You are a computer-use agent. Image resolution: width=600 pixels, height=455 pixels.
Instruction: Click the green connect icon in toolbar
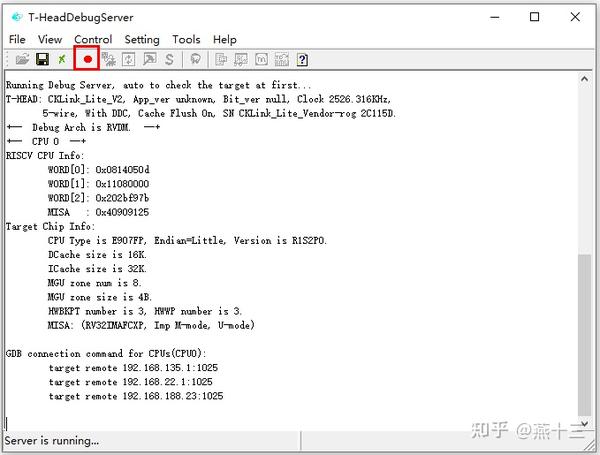pos(62,59)
